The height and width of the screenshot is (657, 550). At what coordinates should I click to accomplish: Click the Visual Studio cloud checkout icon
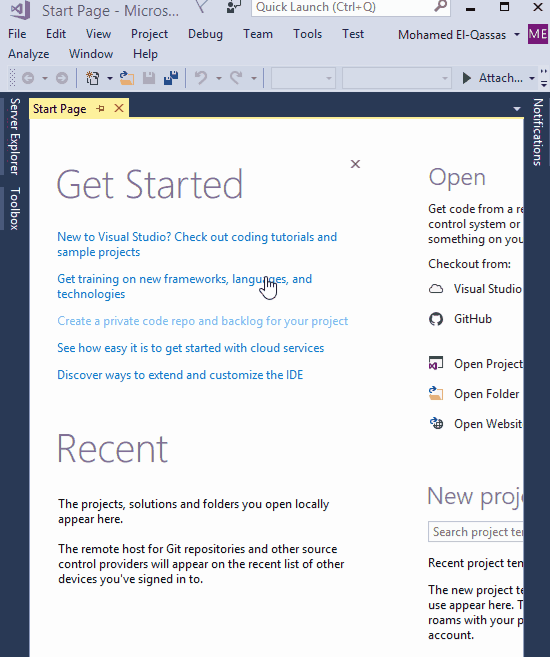click(436, 289)
